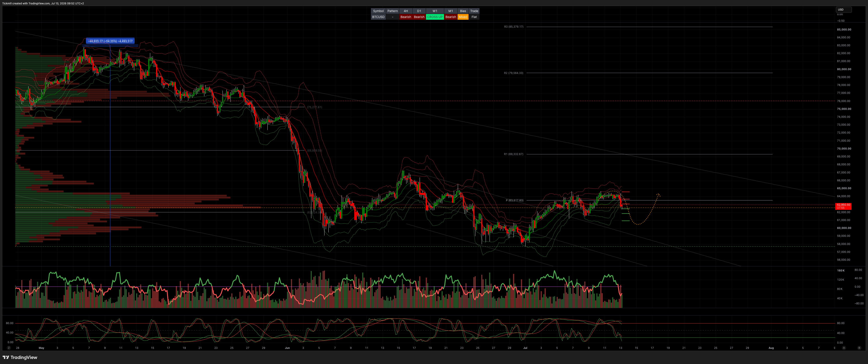Screen dimensions: 868x364
Task: Click the 4H column header
Action: [x=406, y=11]
